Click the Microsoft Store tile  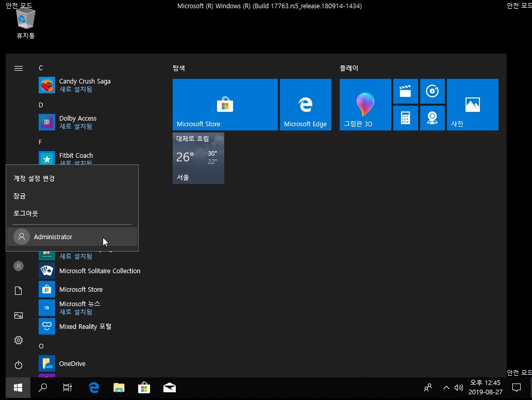point(225,105)
